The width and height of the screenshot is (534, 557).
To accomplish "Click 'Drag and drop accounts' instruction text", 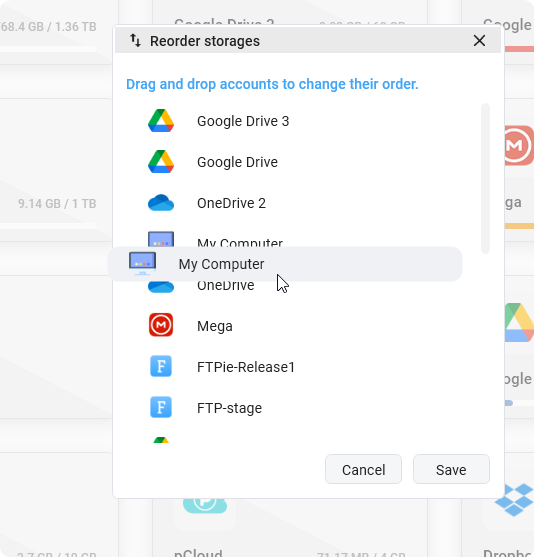I will click(x=272, y=84).
